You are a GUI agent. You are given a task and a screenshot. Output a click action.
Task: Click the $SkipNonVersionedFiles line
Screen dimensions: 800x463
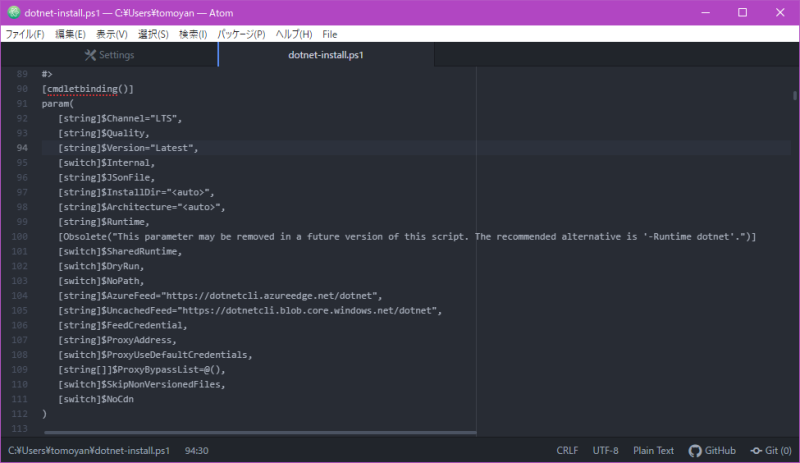[x=141, y=385]
